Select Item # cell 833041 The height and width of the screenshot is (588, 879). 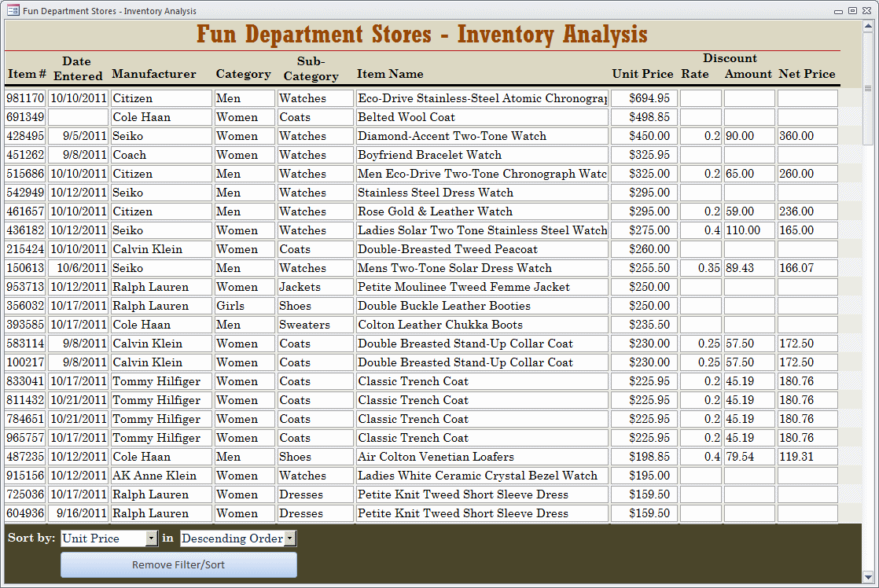pos(25,381)
